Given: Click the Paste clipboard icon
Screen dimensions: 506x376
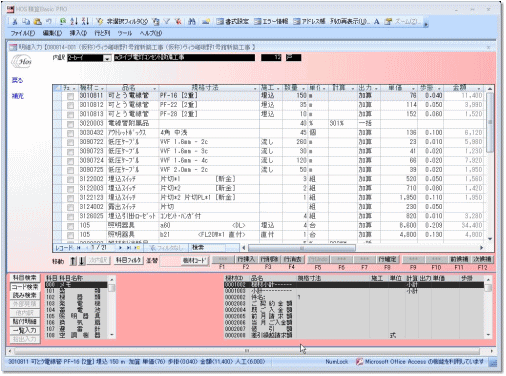Looking at the screenshot, I should tap(38, 21).
